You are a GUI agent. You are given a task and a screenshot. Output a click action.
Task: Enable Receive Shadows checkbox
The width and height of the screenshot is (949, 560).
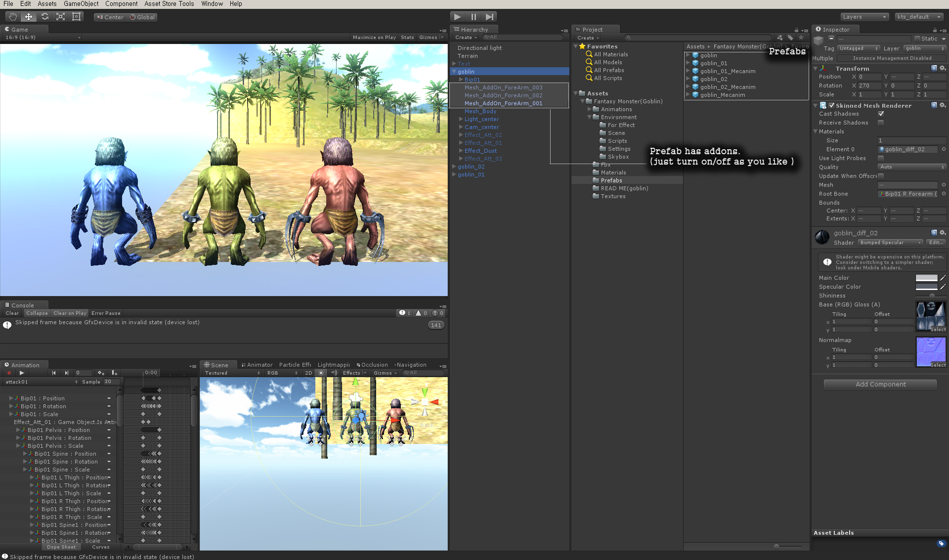click(x=881, y=123)
